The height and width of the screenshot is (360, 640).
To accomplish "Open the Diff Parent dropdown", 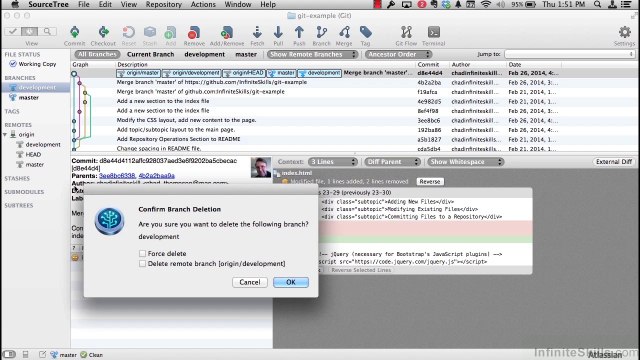I will (x=392, y=162).
